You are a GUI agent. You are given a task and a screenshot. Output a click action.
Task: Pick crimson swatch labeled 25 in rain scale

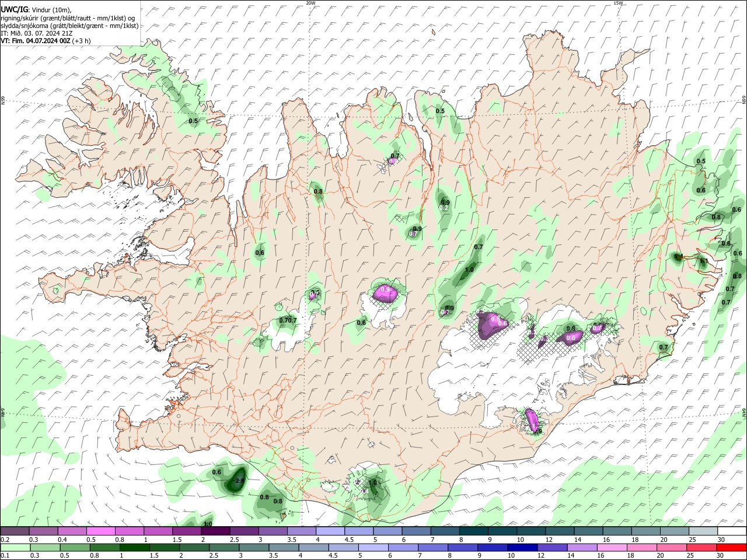tap(702, 547)
